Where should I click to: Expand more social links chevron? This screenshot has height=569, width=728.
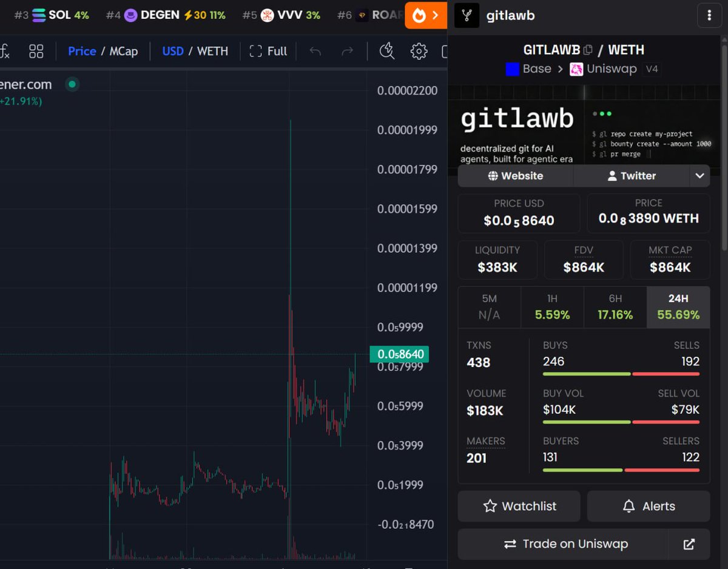pos(699,176)
